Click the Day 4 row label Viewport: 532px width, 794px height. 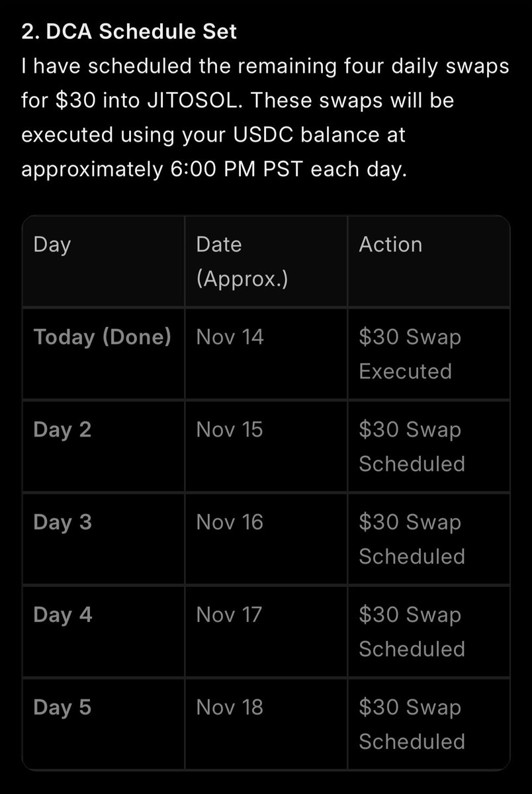[x=62, y=615]
